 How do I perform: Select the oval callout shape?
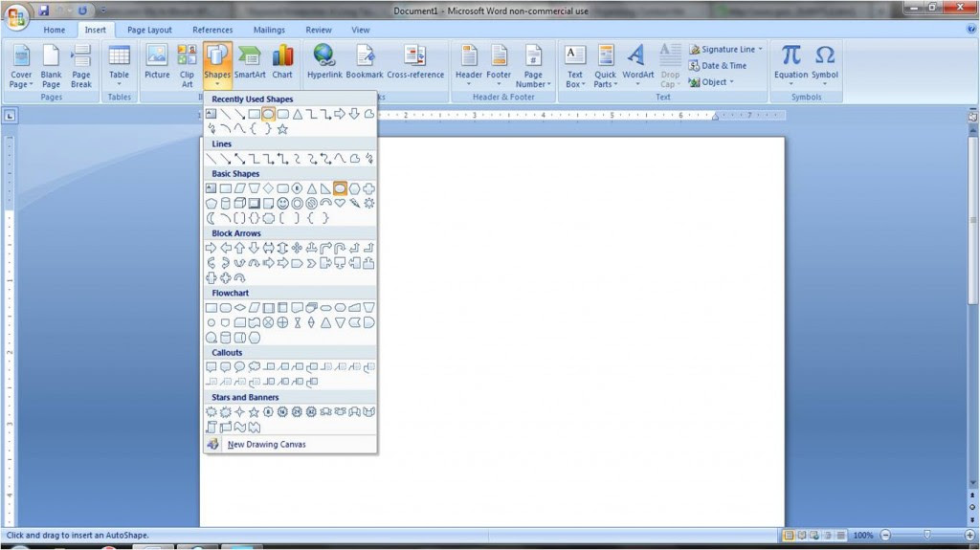tap(239, 367)
